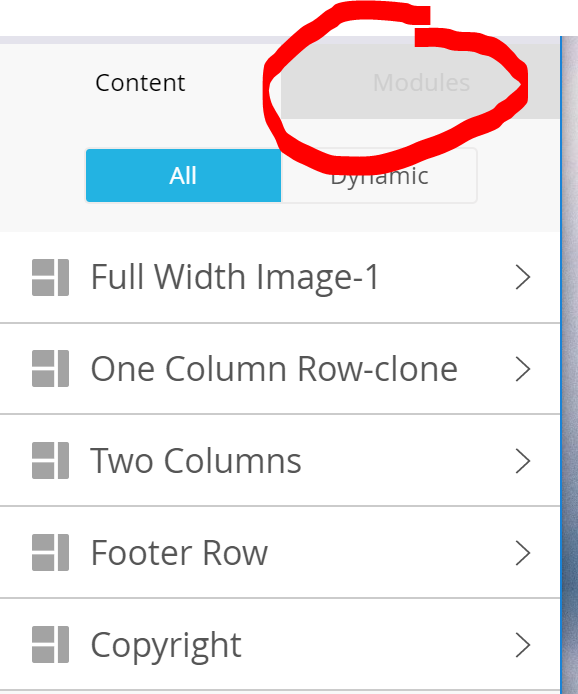Select the All filter toggle
The height and width of the screenshot is (694, 578).
click(183, 176)
